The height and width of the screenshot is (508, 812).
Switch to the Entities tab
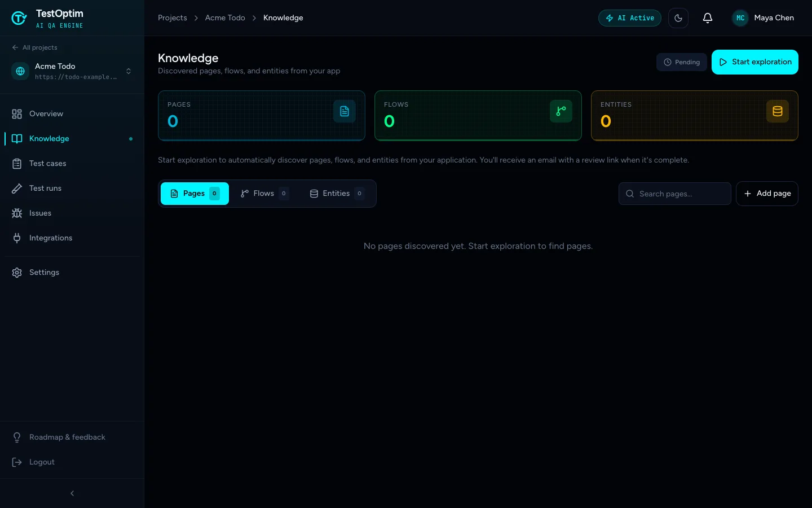point(337,194)
